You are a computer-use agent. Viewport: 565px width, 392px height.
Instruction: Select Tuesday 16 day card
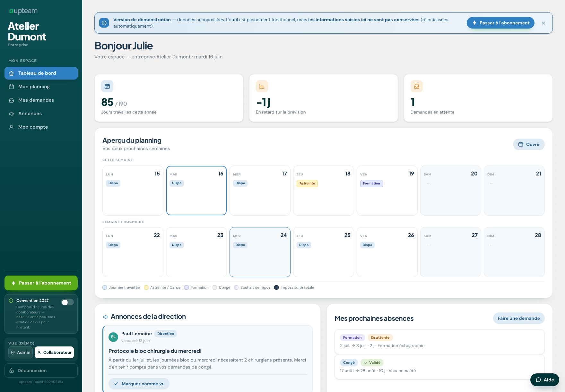[x=196, y=191]
